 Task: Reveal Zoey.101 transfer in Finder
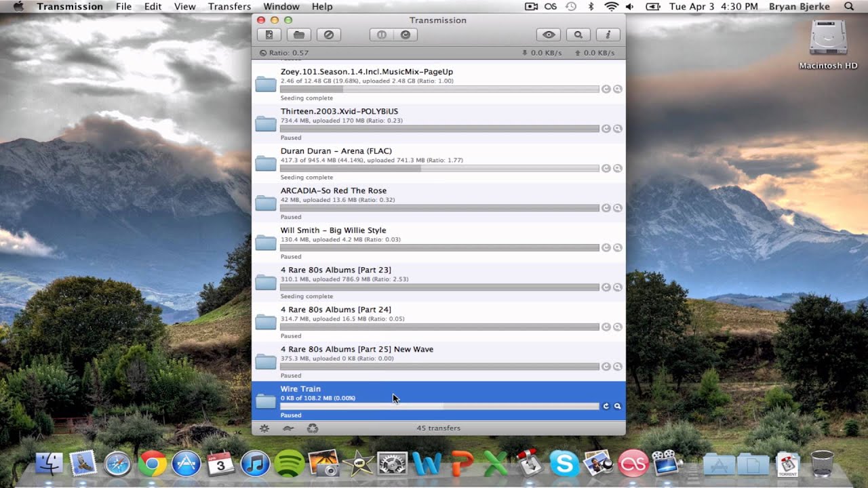(618, 89)
